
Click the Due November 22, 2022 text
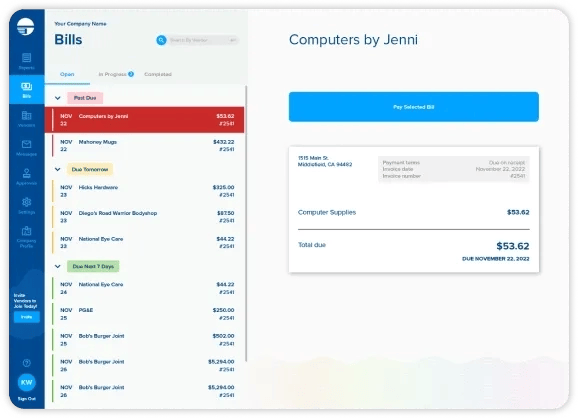pyautogui.click(x=496, y=259)
